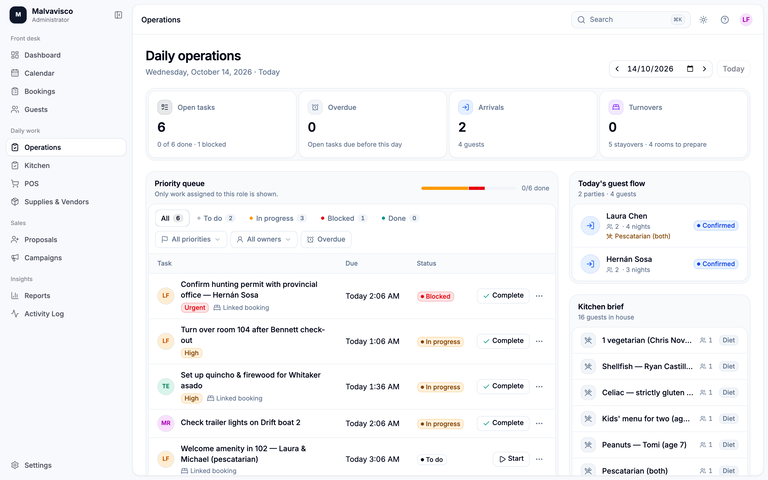Open Supplies & Vendors in the sidebar
Screen dimensions: 768x480
pos(66,202)
